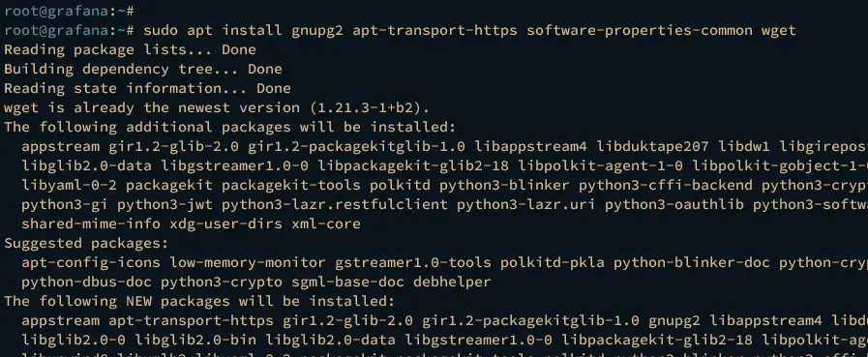Click 'libappstream4' in the additional packages list
Viewport: 868px width, 357px height.
531,147
